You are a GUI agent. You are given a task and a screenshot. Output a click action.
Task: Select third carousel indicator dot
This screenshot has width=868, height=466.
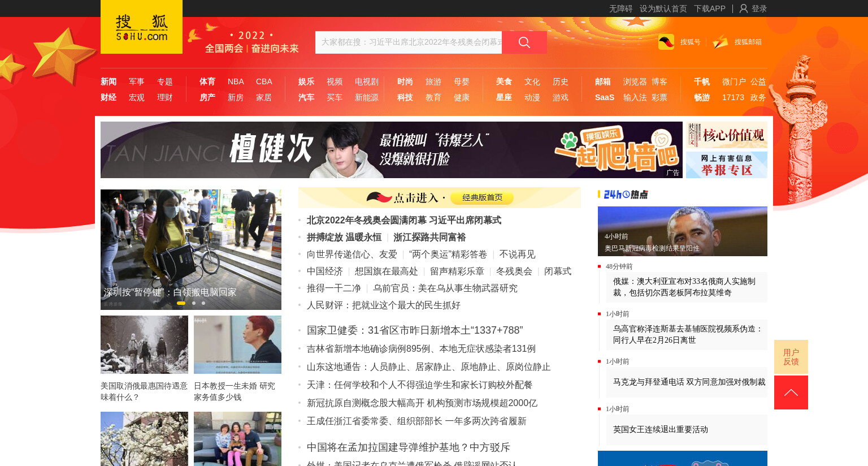203,303
